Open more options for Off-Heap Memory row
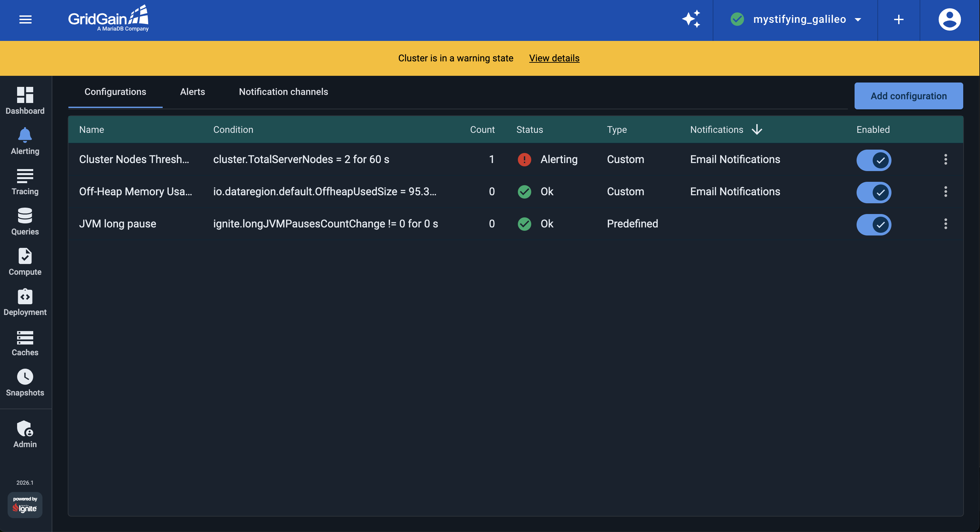The image size is (980, 532). [945, 192]
